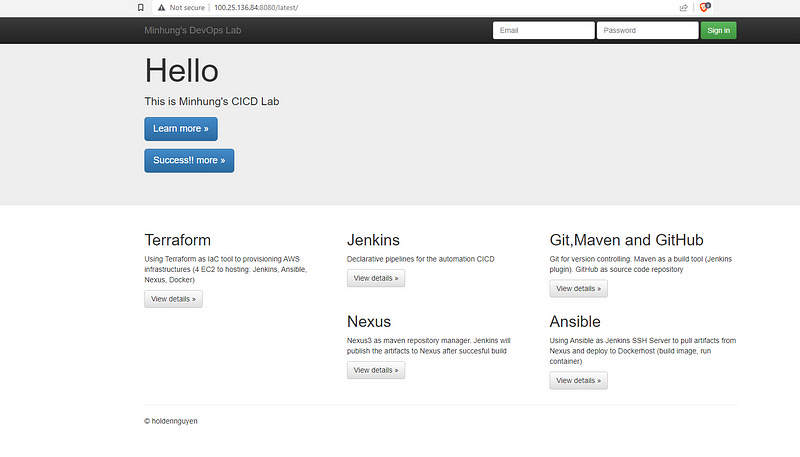Click 'Declarative pipelines for the automation CICD' text
800x457 pixels.
420,259
